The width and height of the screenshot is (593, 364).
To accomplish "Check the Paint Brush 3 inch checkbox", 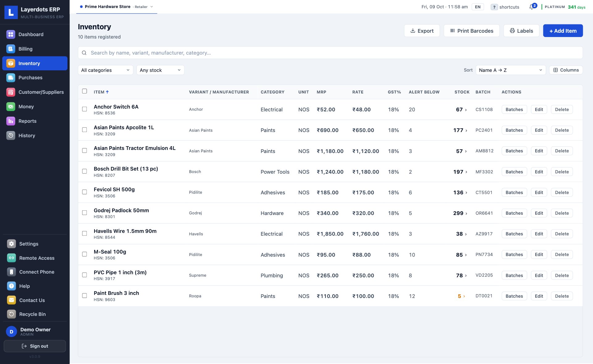I will point(85,296).
